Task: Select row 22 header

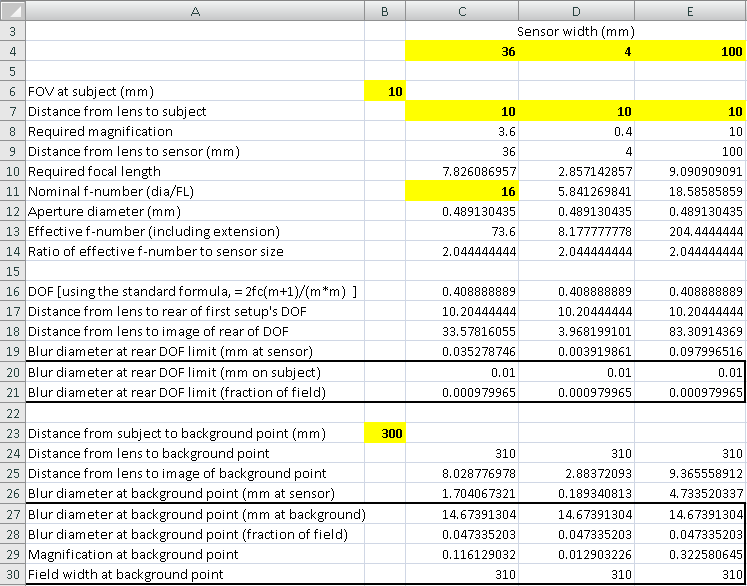Action: click(x=12, y=413)
